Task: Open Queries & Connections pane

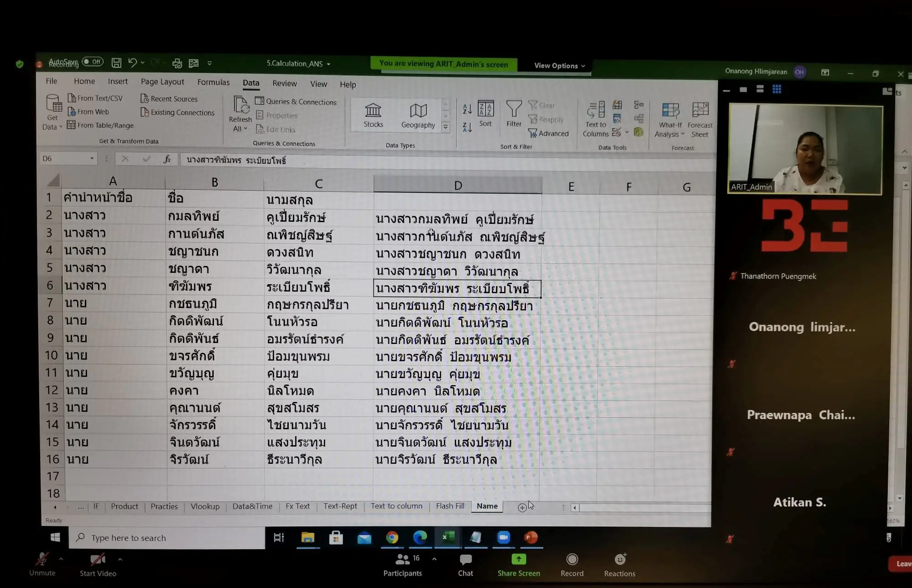Action: (297, 102)
